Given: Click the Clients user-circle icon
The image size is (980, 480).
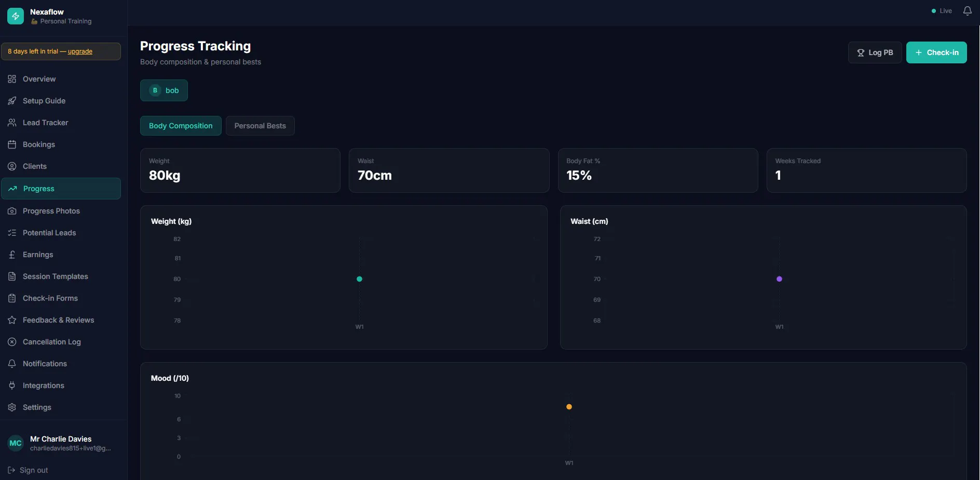Looking at the screenshot, I should click(12, 166).
